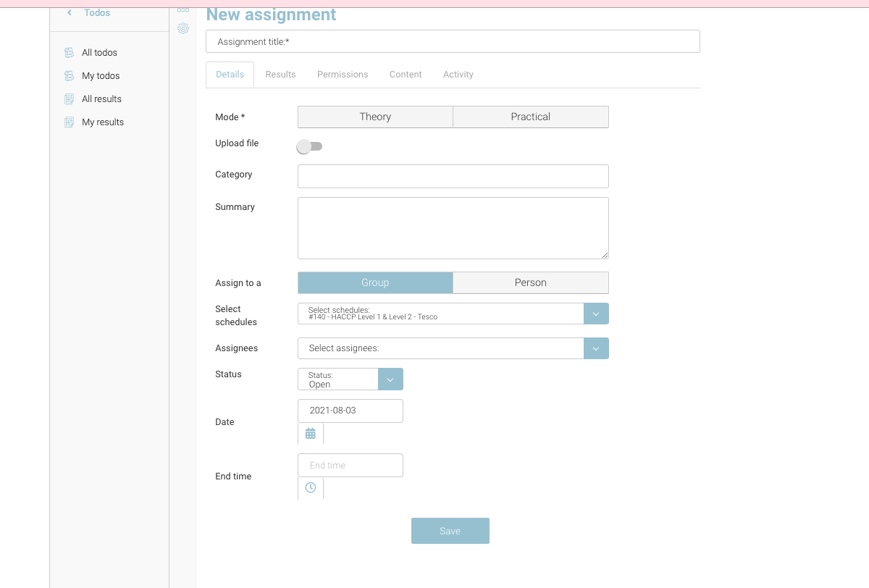Expand the Select assignees dropdown
Viewport: 869px width, 588px height.
pyautogui.click(x=596, y=348)
